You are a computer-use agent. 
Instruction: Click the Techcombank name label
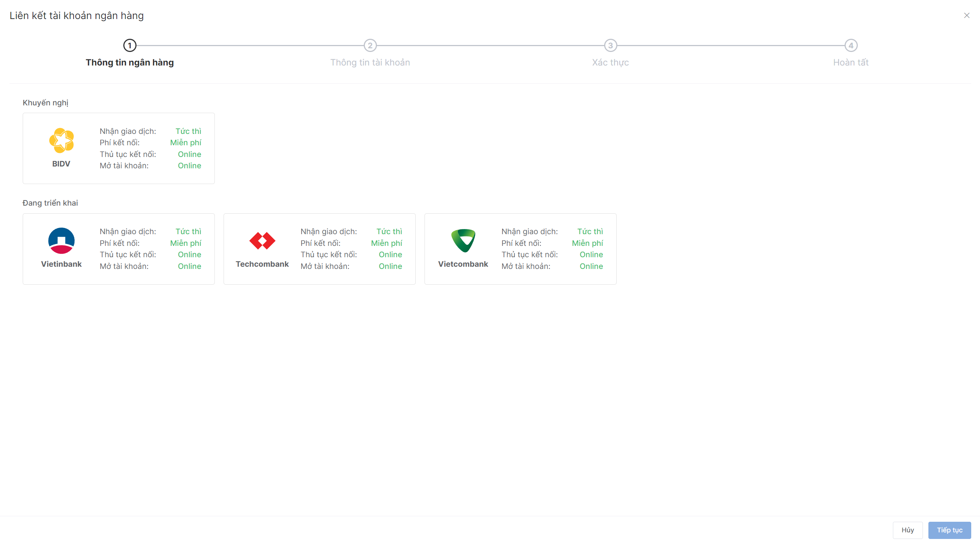point(262,264)
